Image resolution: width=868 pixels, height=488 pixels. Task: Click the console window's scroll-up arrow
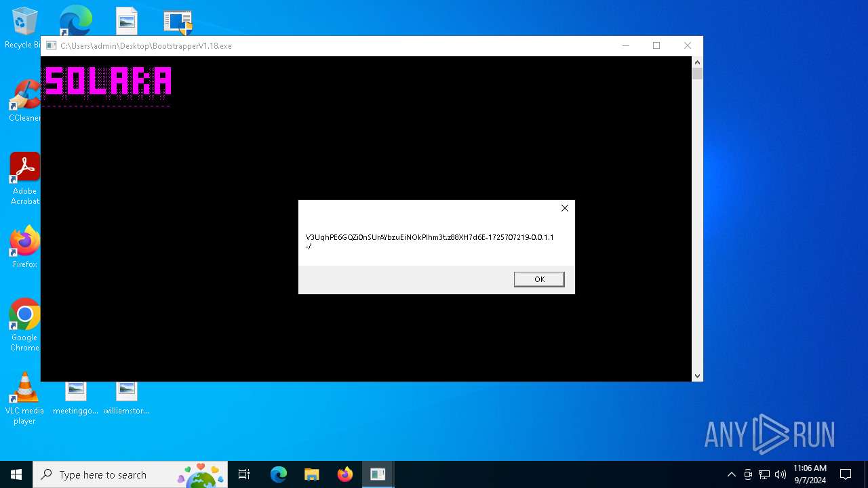click(697, 62)
